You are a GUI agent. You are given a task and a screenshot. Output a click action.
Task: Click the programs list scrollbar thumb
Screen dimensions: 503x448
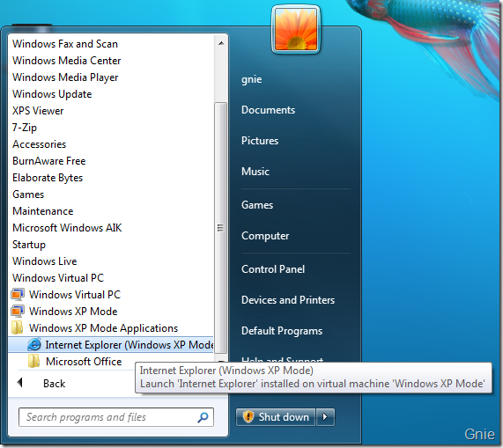pos(220,228)
